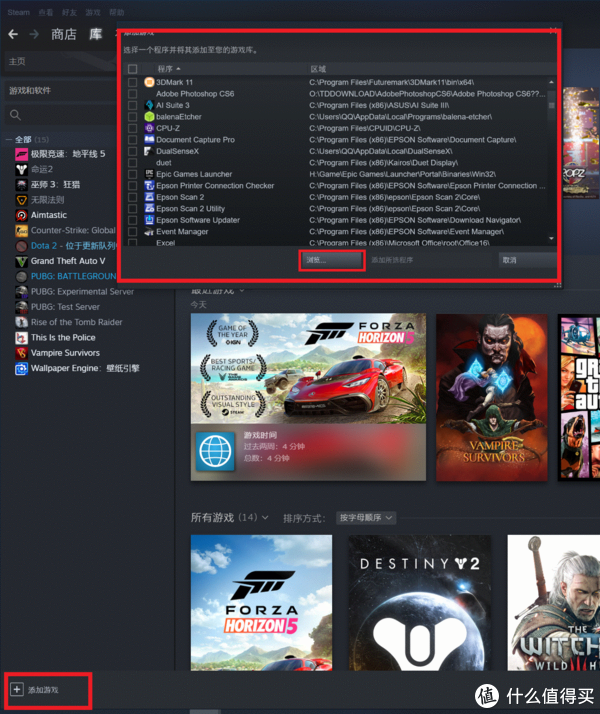Open the 按字母顺序 sort dropdown
The image size is (600, 714).
tap(366, 518)
